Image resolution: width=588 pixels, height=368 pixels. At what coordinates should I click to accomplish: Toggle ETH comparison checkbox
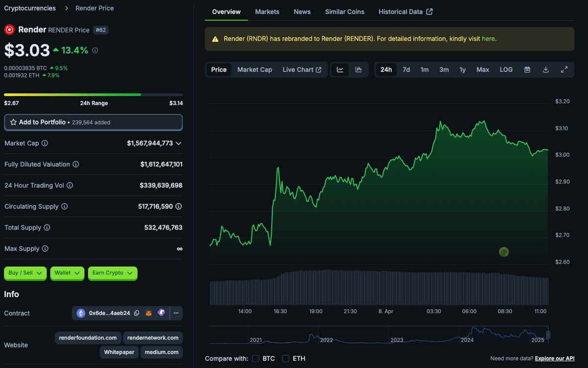(x=286, y=359)
